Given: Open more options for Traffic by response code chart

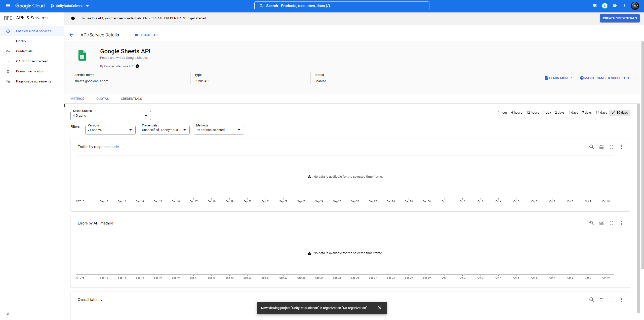Looking at the screenshot, I should pos(622,147).
